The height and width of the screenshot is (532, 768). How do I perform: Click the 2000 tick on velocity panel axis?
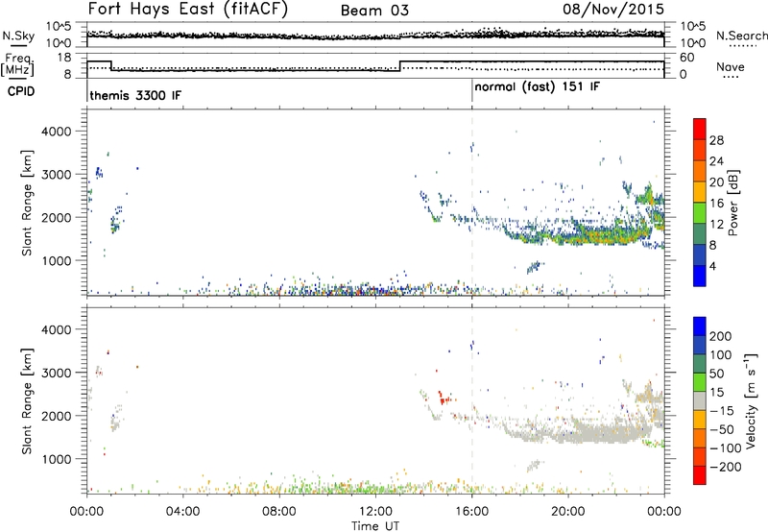tap(57, 416)
